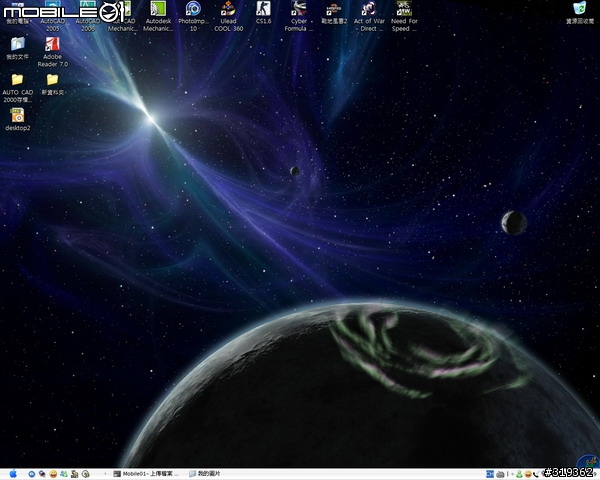Launch CS1.6 game shortcut
This screenshot has height=480, width=600.
(263, 13)
